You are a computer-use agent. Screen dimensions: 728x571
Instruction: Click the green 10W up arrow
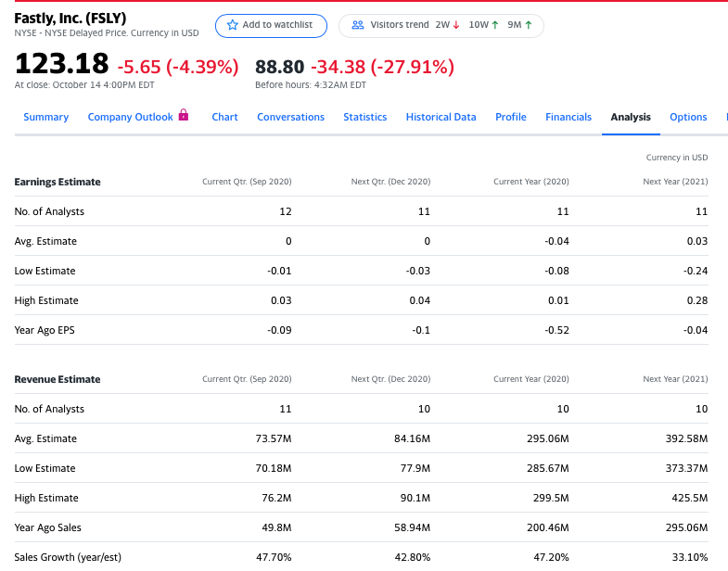tap(495, 25)
